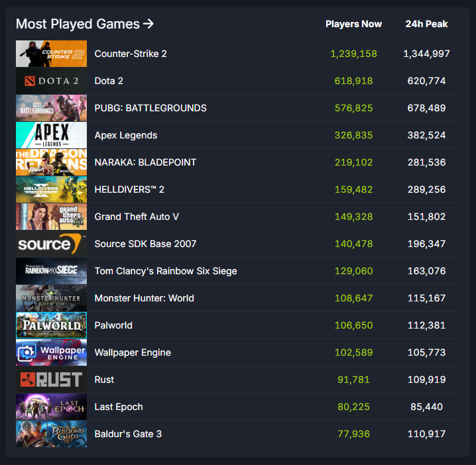Open the Counter-Strike 2 title link
Image resolution: width=476 pixels, height=465 pixels.
point(131,54)
